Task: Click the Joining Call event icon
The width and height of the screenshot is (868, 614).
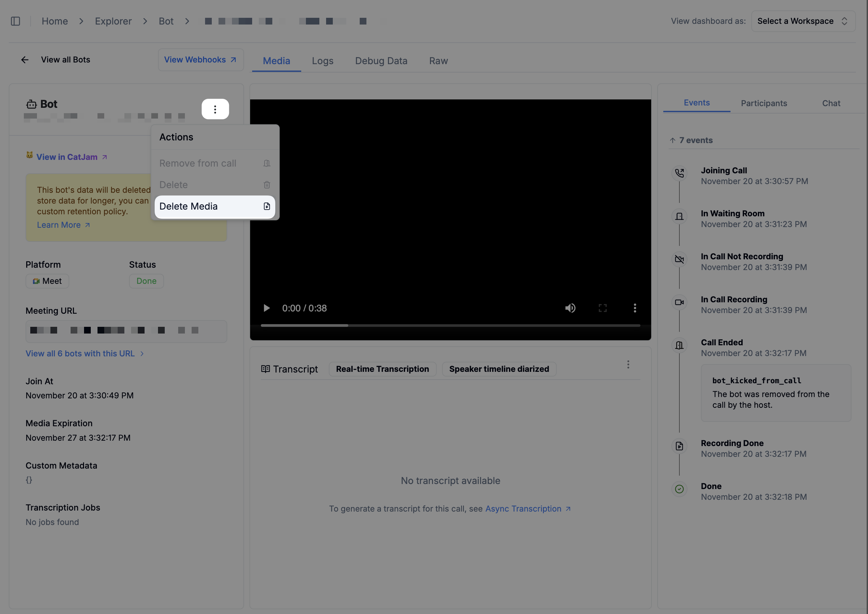Action: pyautogui.click(x=679, y=173)
